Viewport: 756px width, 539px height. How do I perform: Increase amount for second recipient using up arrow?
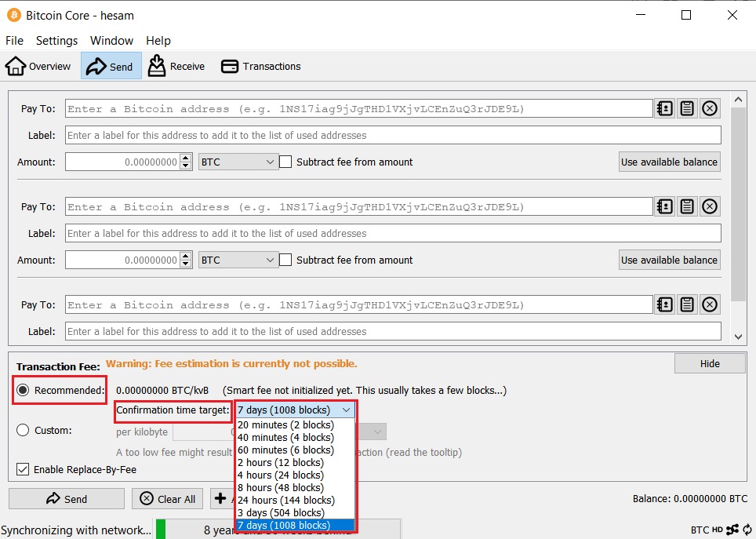(x=186, y=256)
